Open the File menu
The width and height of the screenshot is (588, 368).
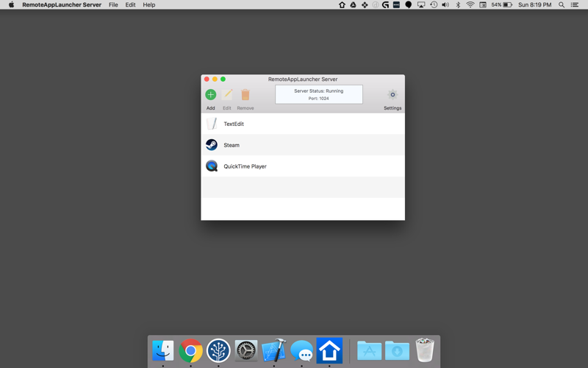113,5
